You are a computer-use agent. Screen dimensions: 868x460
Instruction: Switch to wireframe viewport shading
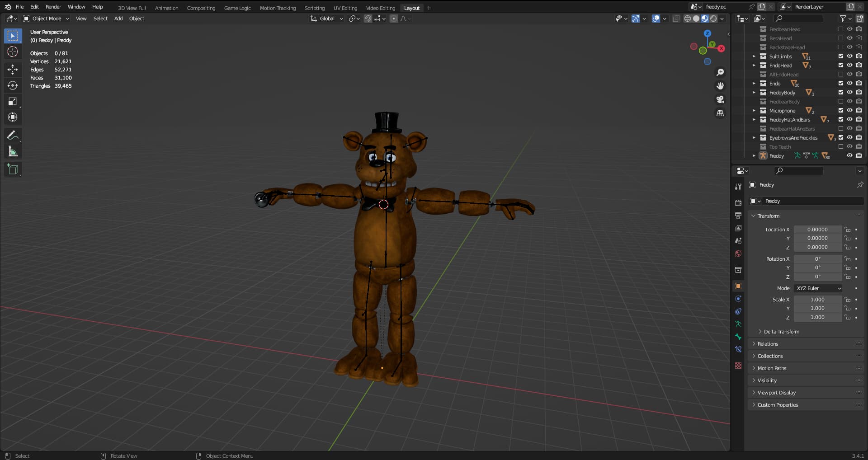click(688, 19)
